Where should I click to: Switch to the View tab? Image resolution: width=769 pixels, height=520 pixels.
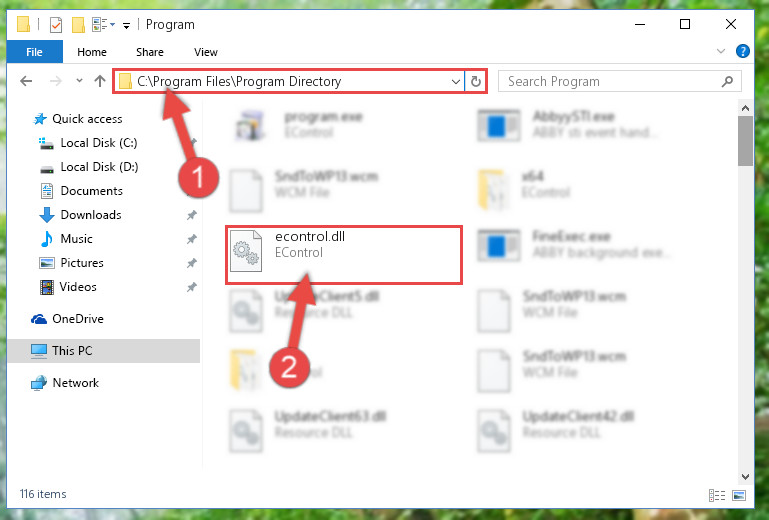[x=205, y=52]
